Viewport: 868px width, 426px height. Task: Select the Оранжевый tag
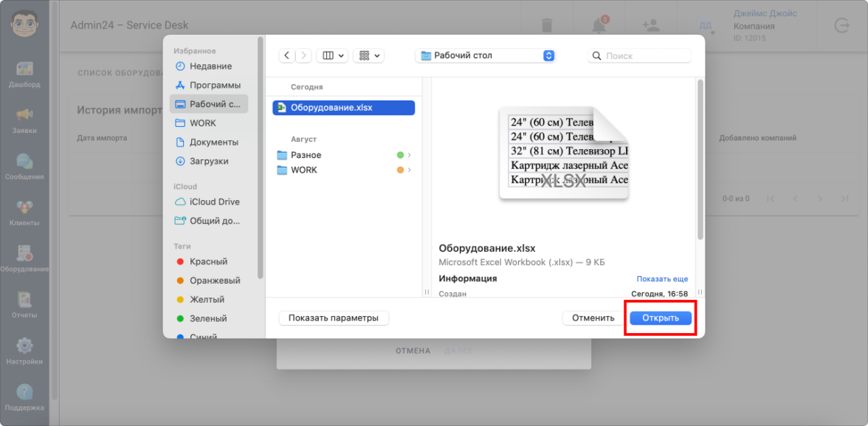point(209,281)
